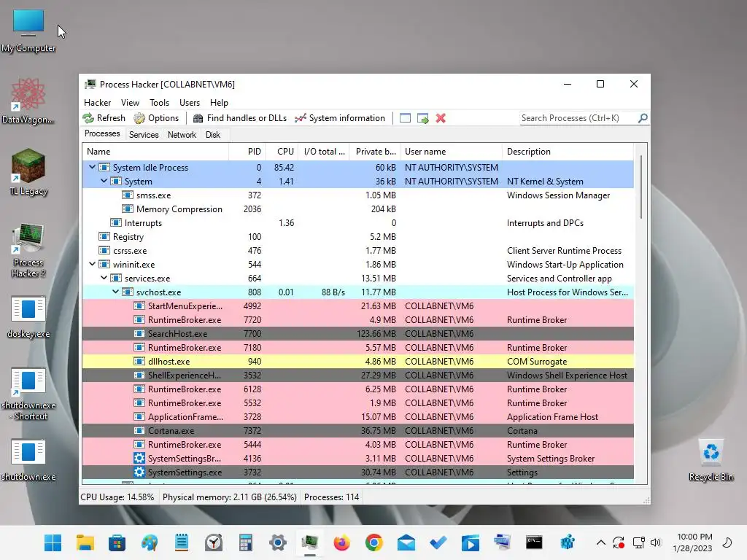Viewport: 747px width, 560px height.
Task: Select the dllhost.exe COM Surrogate row
Action: pyautogui.click(x=357, y=362)
